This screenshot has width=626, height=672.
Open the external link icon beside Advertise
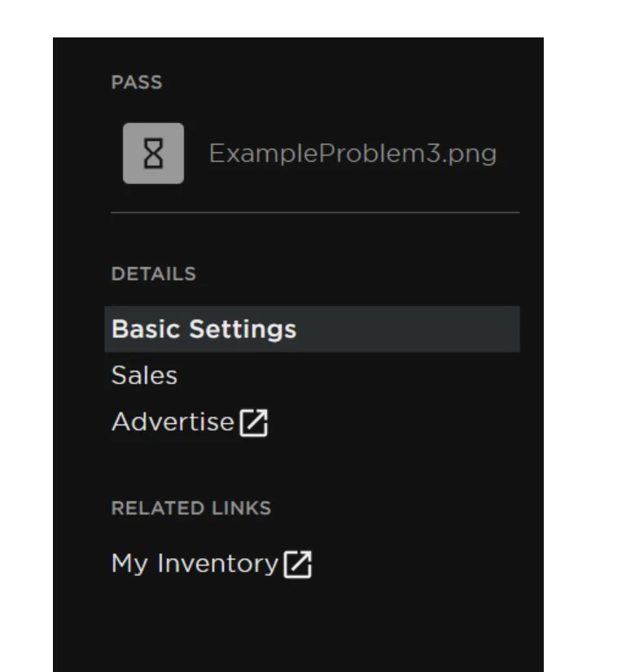253,423
